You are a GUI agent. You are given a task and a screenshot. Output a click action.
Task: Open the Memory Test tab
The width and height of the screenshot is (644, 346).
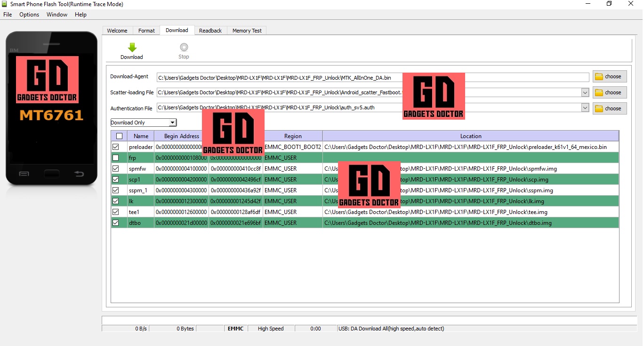coord(247,31)
